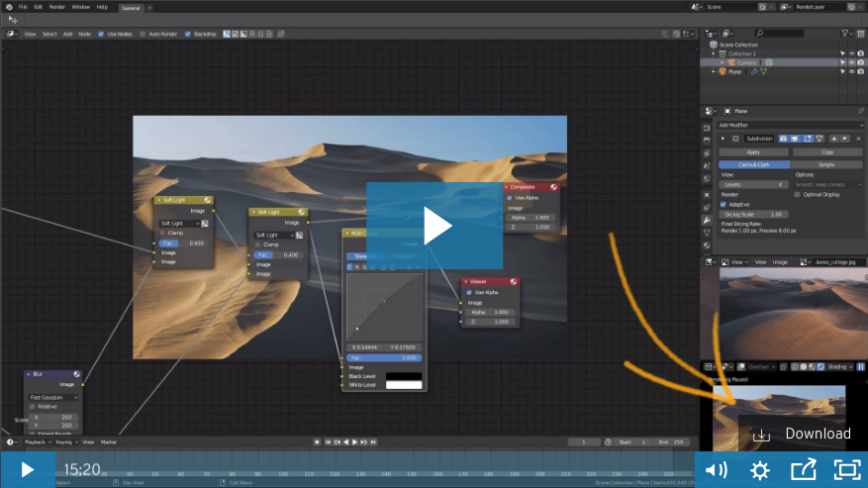Toggle the Backdrop checkbox
This screenshot has height=488, width=868.
(188, 35)
